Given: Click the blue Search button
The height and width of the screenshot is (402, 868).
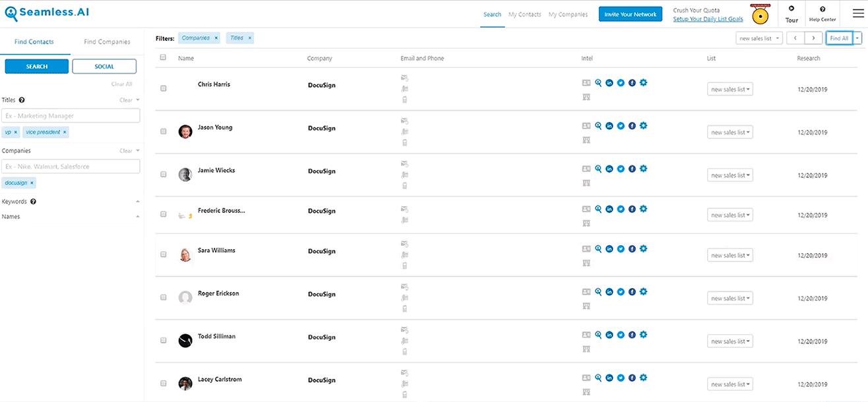Looking at the screenshot, I should (36, 67).
